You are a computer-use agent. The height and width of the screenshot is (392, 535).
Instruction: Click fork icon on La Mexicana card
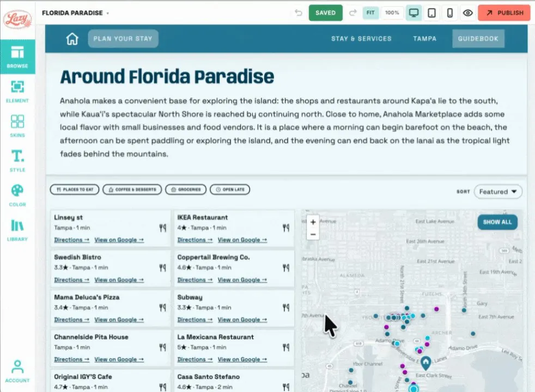click(286, 347)
